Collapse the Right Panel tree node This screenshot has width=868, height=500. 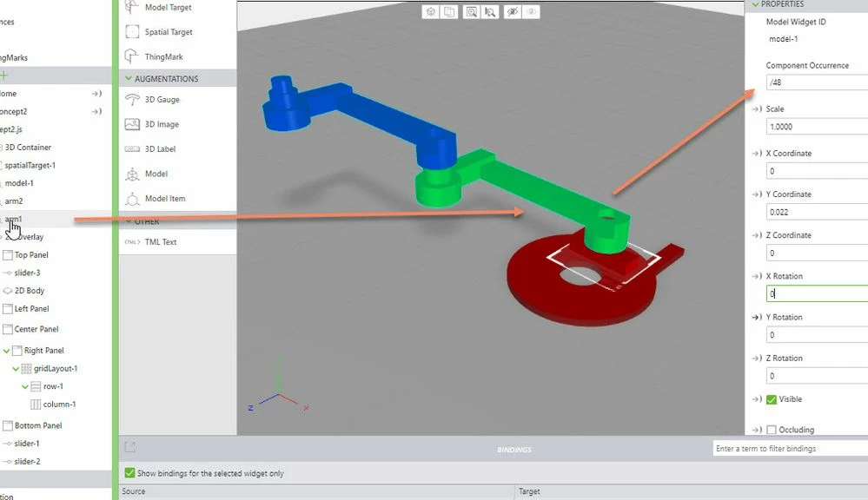7,351
